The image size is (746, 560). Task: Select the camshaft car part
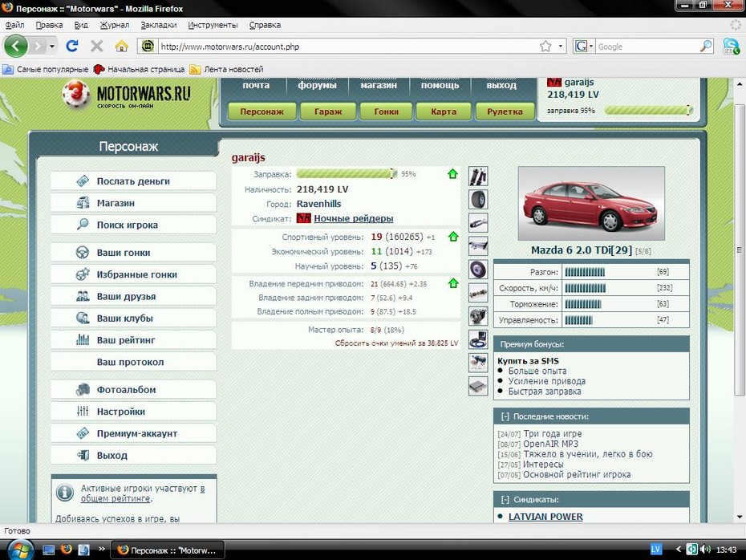478,293
